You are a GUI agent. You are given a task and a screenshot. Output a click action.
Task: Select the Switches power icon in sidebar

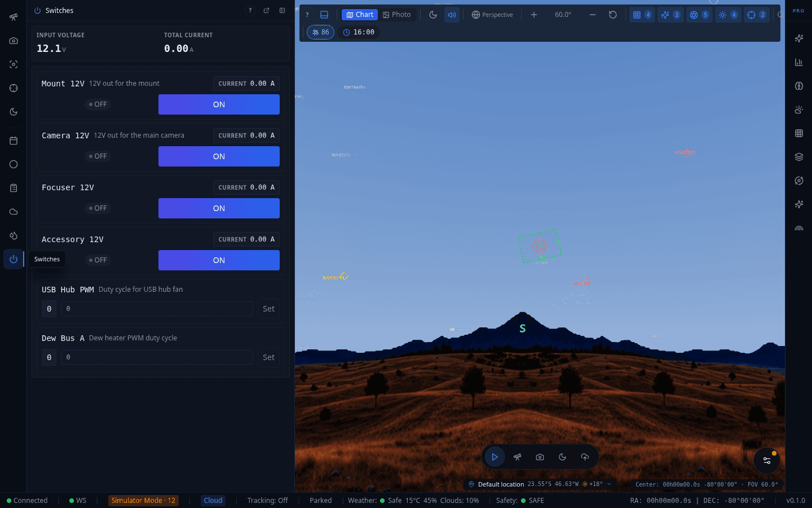tap(14, 259)
